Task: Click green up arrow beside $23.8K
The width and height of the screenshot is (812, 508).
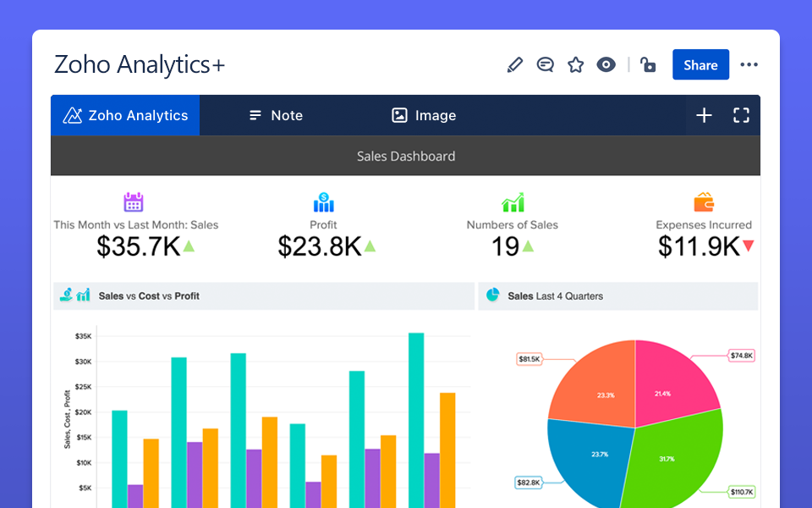Action: pos(370,246)
